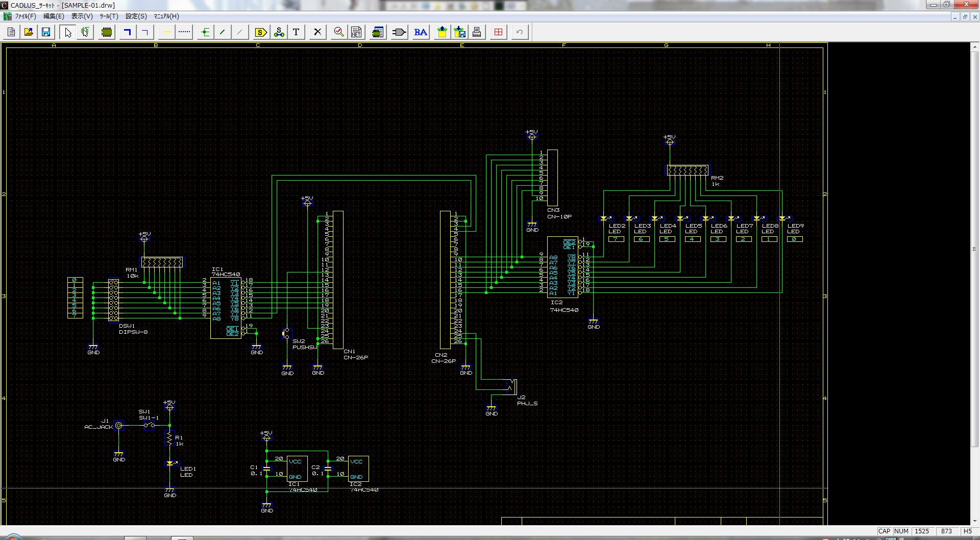Viewport: 980px width, 540px height.
Task: Click the undo arrow button
Action: point(520,32)
